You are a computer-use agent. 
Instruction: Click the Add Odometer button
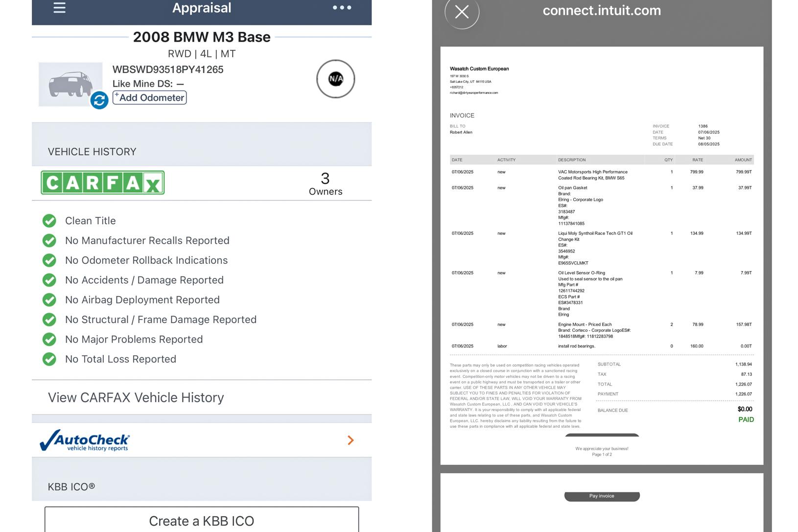149,97
